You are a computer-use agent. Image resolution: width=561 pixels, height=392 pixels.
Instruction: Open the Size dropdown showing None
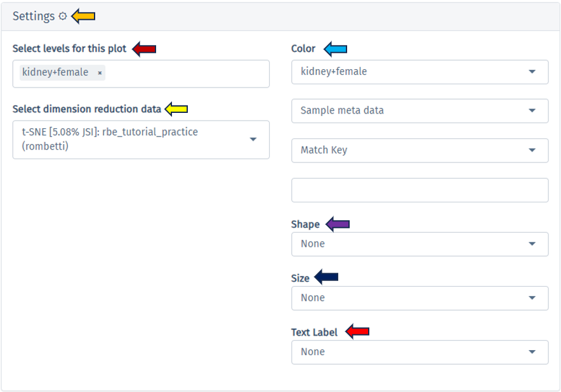click(x=419, y=298)
